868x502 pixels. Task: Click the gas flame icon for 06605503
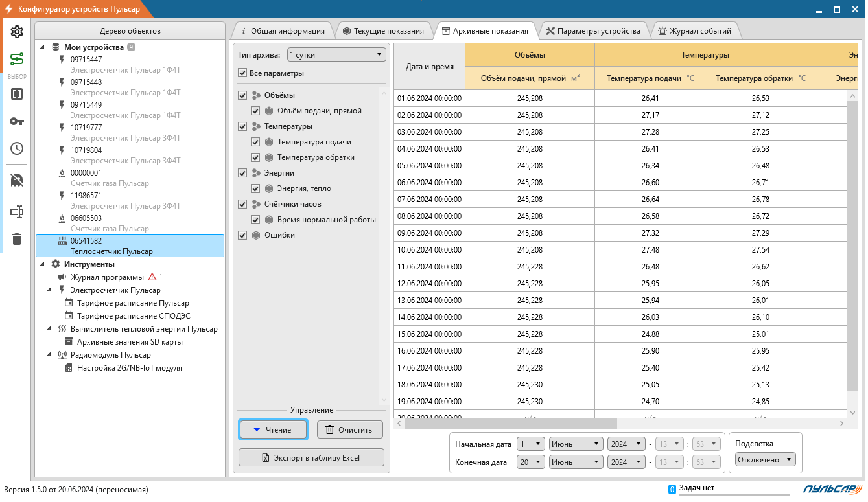click(62, 218)
